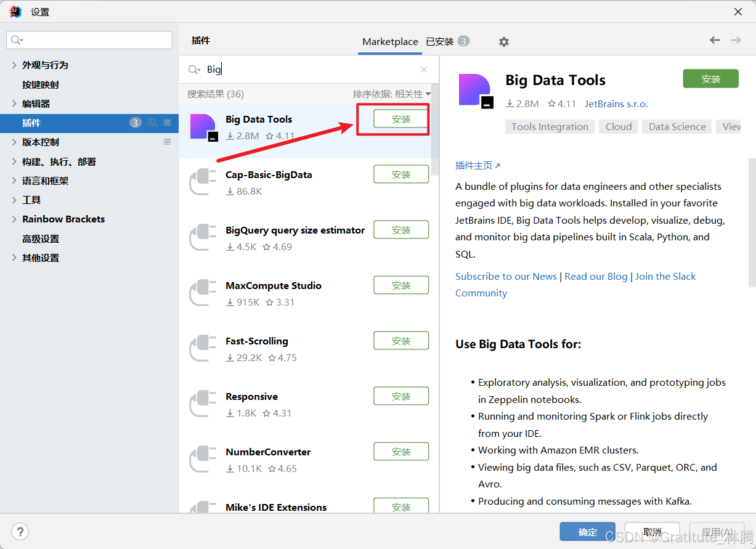
Task: Close the 设置 dialog window
Action: [x=738, y=12]
